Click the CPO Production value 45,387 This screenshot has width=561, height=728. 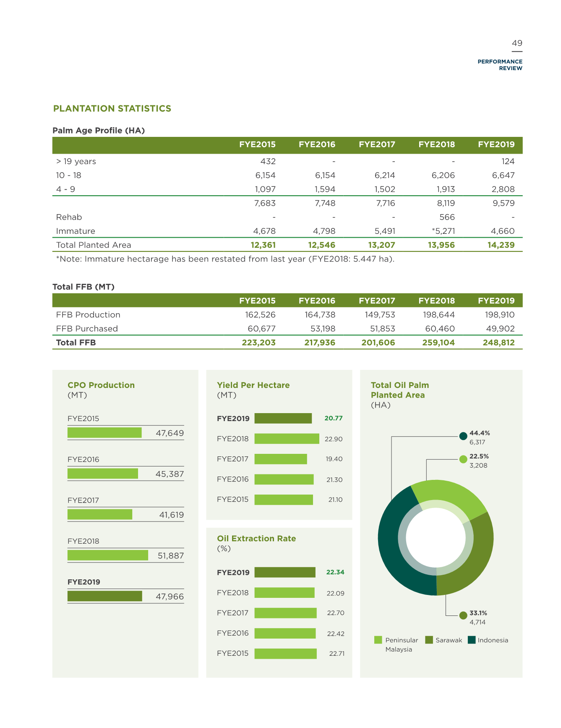pos(170,474)
